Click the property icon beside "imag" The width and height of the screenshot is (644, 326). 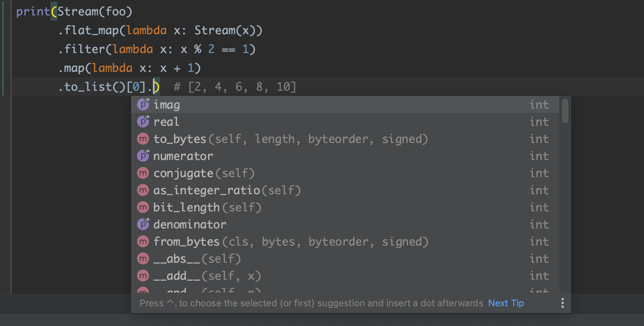(x=143, y=104)
